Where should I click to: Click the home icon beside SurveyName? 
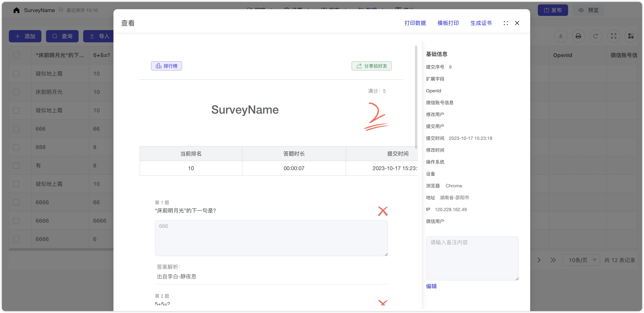(x=16, y=10)
